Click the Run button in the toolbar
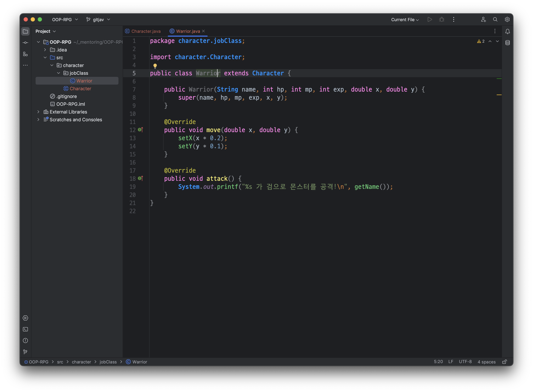 [x=430, y=19]
